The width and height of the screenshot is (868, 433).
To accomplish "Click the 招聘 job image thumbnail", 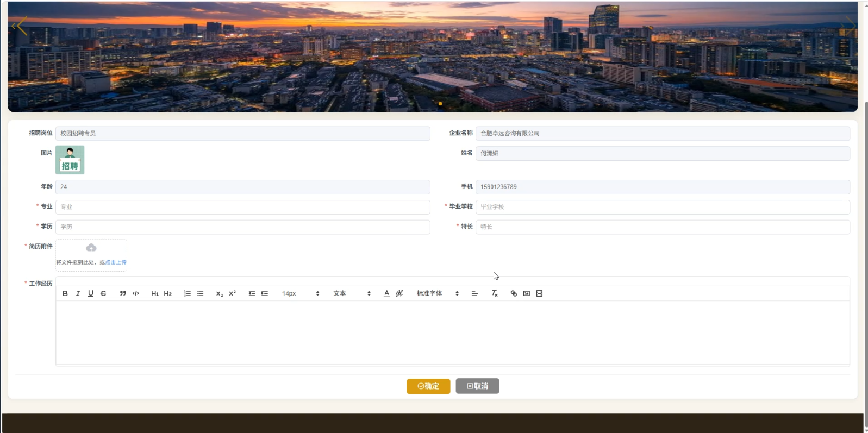I will (x=70, y=160).
